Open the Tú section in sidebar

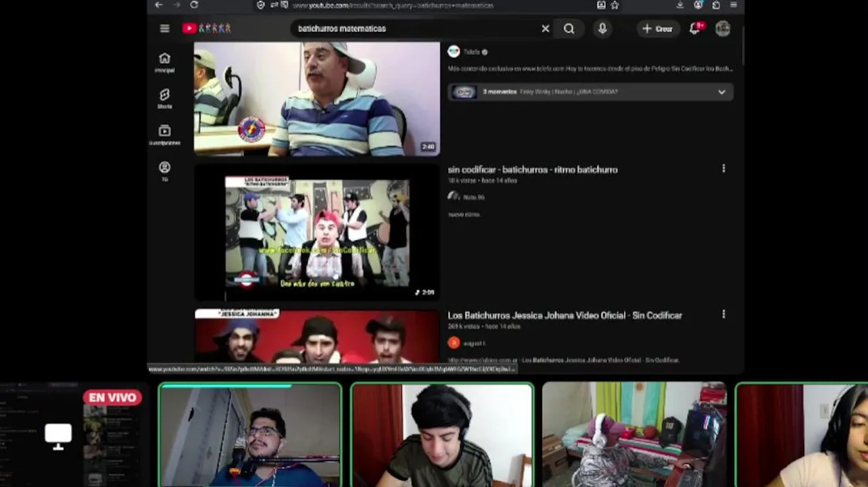tap(164, 171)
